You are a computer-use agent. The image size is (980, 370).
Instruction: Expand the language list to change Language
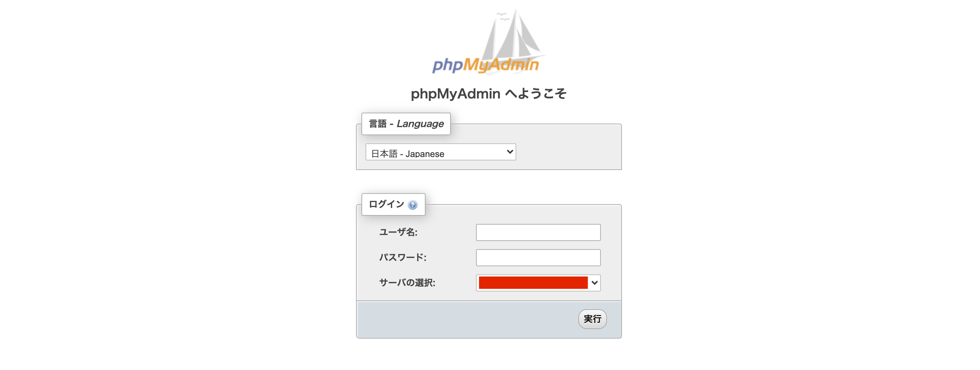pos(440,152)
